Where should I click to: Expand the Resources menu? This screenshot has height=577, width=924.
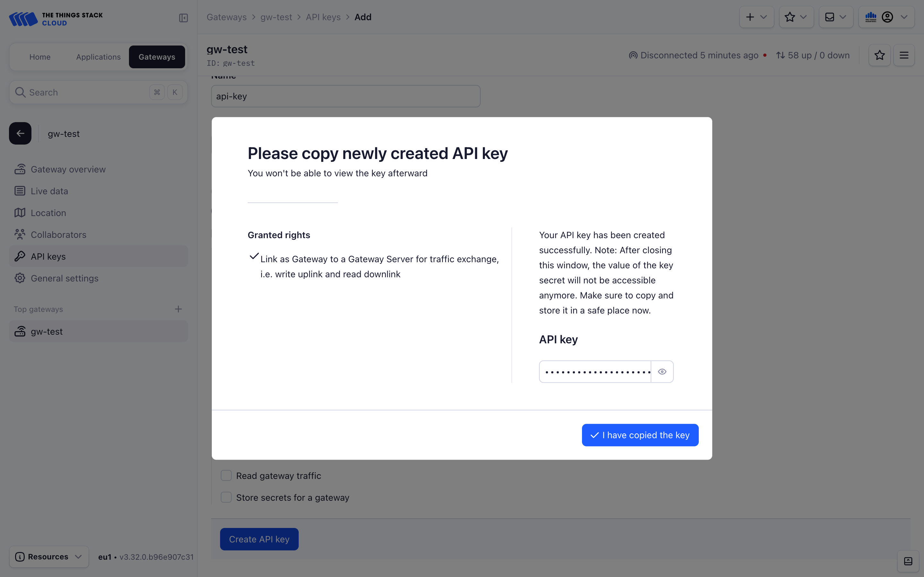click(x=48, y=556)
